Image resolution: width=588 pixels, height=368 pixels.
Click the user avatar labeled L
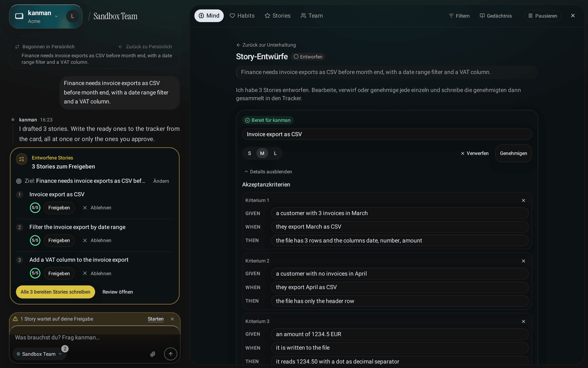tap(73, 16)
